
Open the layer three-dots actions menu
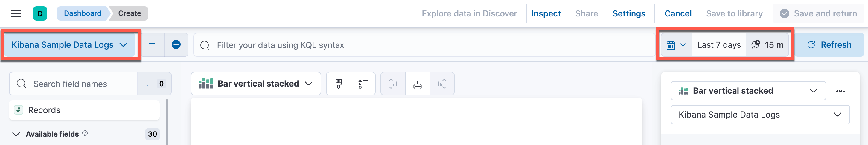[x=840, y=90]
